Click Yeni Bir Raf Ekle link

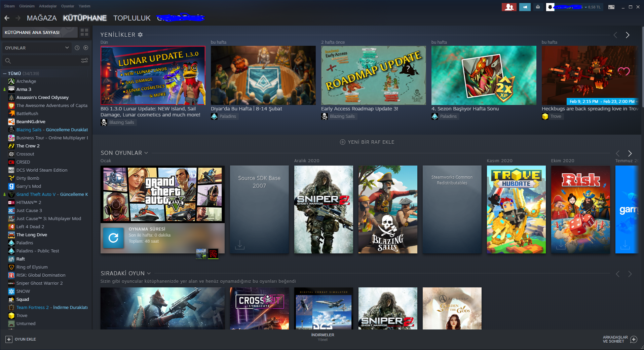click(371, 142)
